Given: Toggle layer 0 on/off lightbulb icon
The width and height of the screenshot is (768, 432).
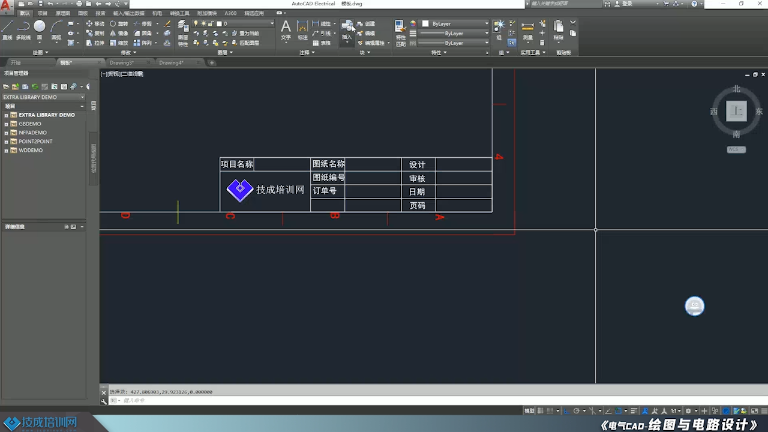Looking at the screenshot, I should [x=196, y=24].
